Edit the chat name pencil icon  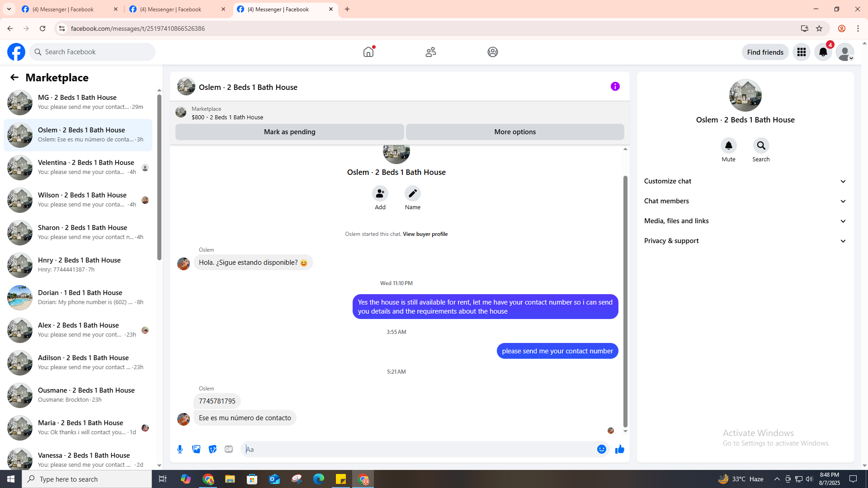pos(413,193)
